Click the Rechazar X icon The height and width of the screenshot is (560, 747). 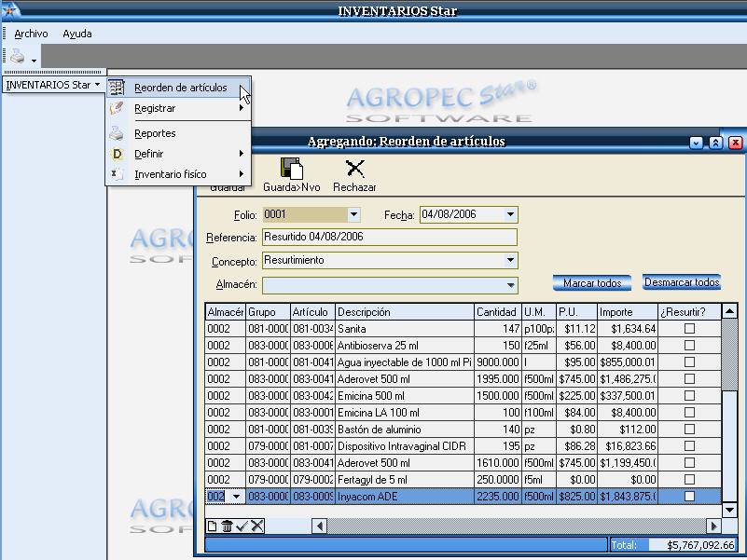355,169
